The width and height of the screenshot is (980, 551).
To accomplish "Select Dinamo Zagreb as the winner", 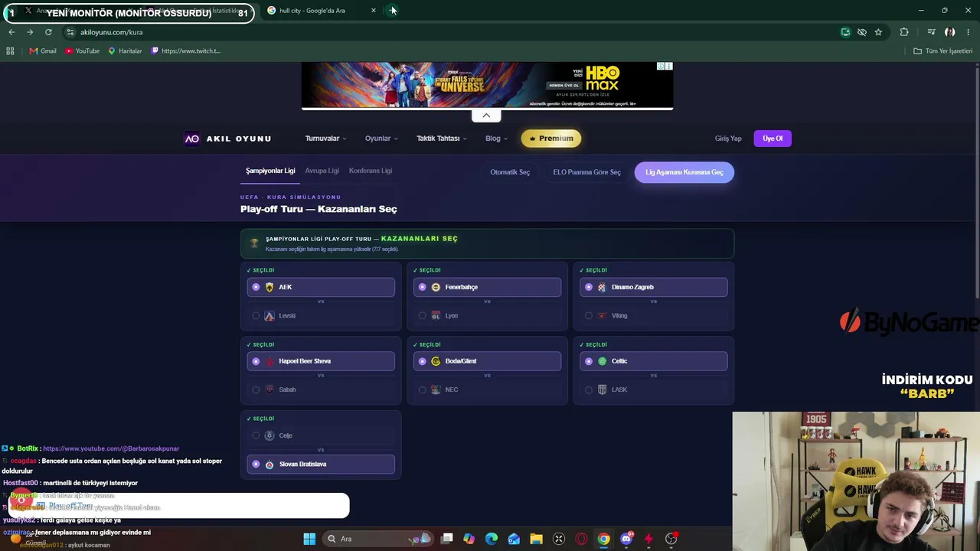I will tap(653, 287).
